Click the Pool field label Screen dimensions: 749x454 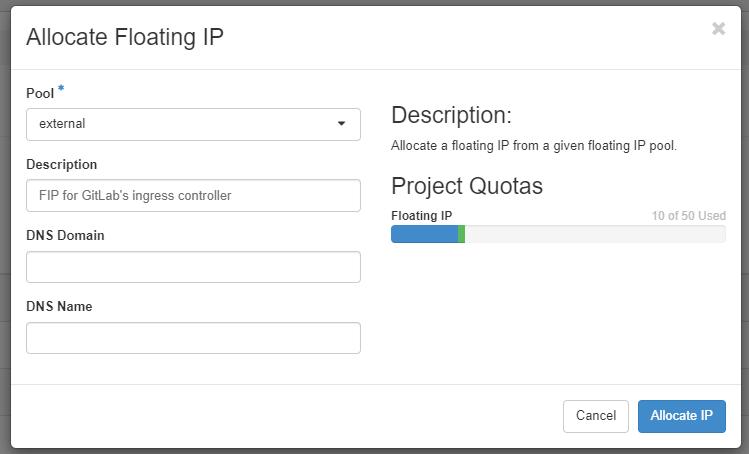pyautogui.click(x=40, y=93)
